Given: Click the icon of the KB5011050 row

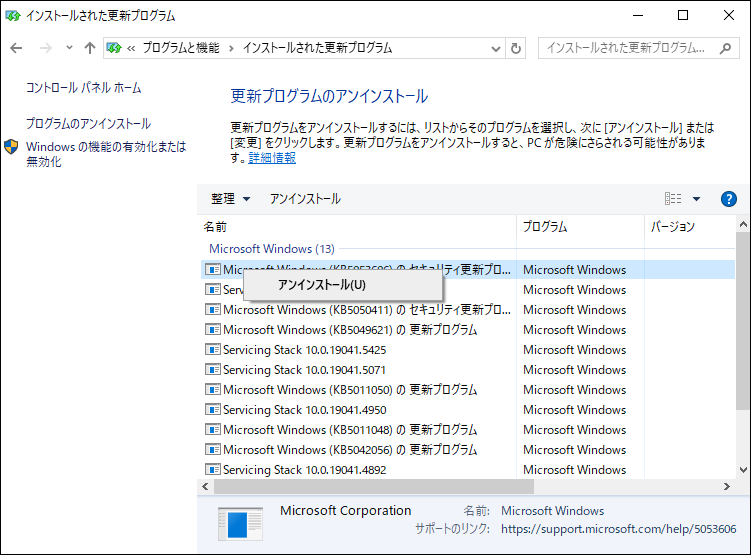Looking at the screenshot, I should click(213, 390).
